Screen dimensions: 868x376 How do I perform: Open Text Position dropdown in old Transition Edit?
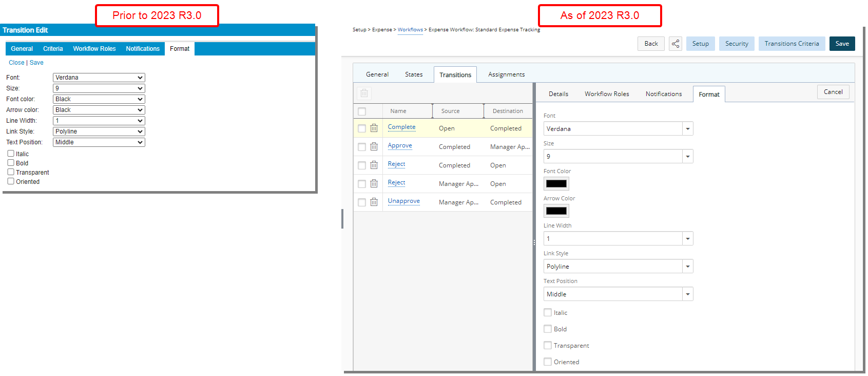click(x=99, y=142)
